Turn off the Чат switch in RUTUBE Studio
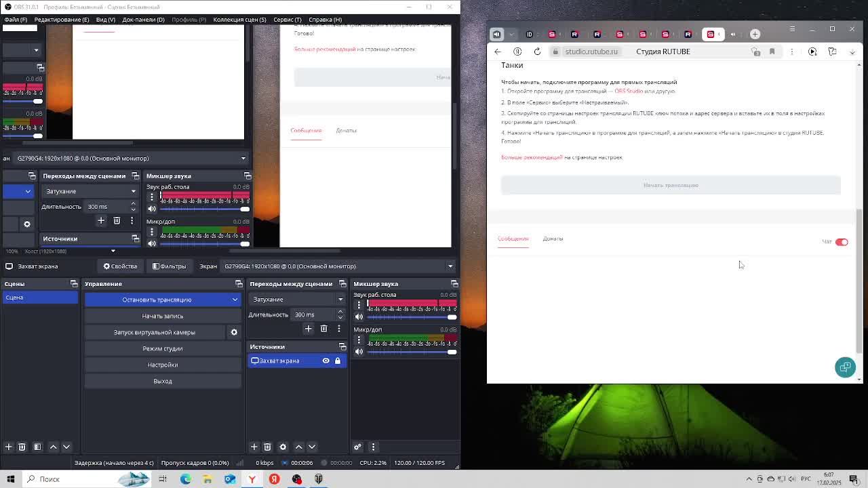The width and height of the screenshot is (868, 488). click(842, 242)
